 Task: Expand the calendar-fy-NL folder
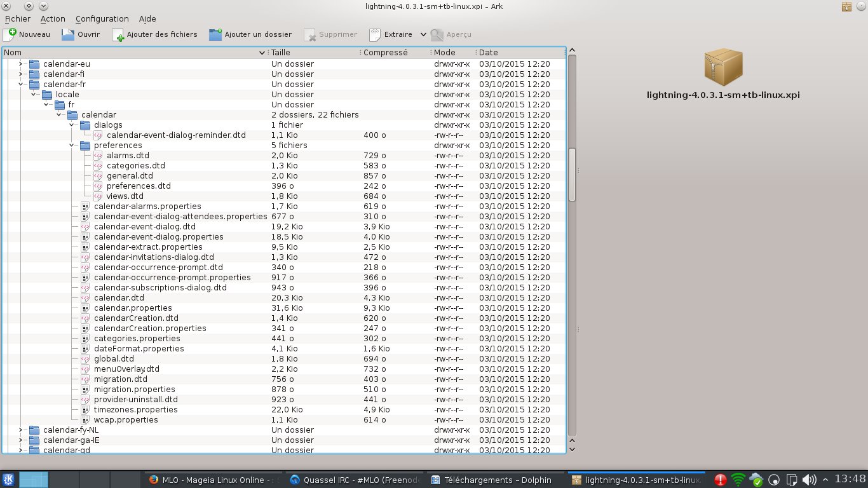[x=20, y=430]
